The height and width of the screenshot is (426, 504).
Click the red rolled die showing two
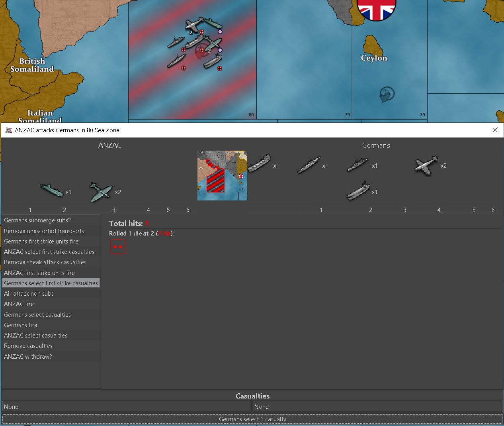tap(118, 247)
